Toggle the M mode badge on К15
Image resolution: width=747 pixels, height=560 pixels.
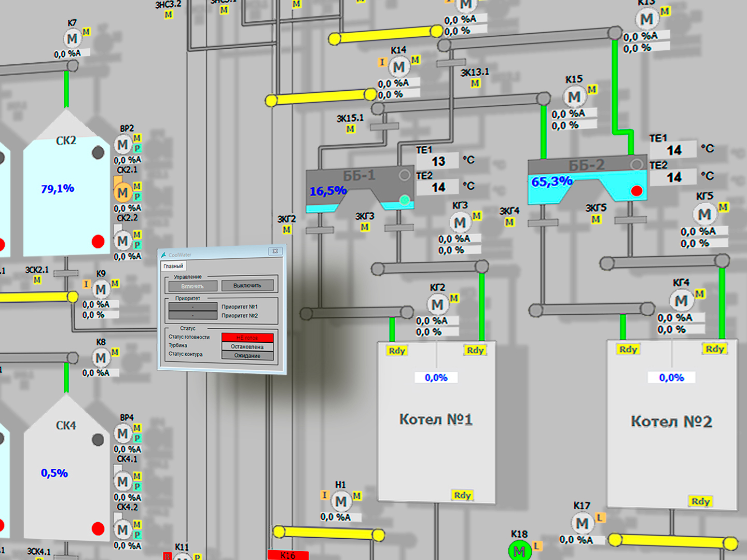(592, 89)
